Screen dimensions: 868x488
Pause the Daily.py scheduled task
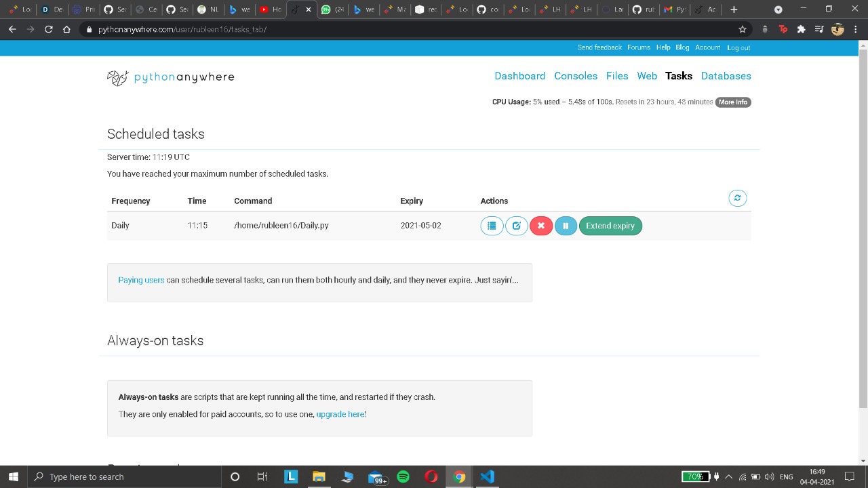566,226
